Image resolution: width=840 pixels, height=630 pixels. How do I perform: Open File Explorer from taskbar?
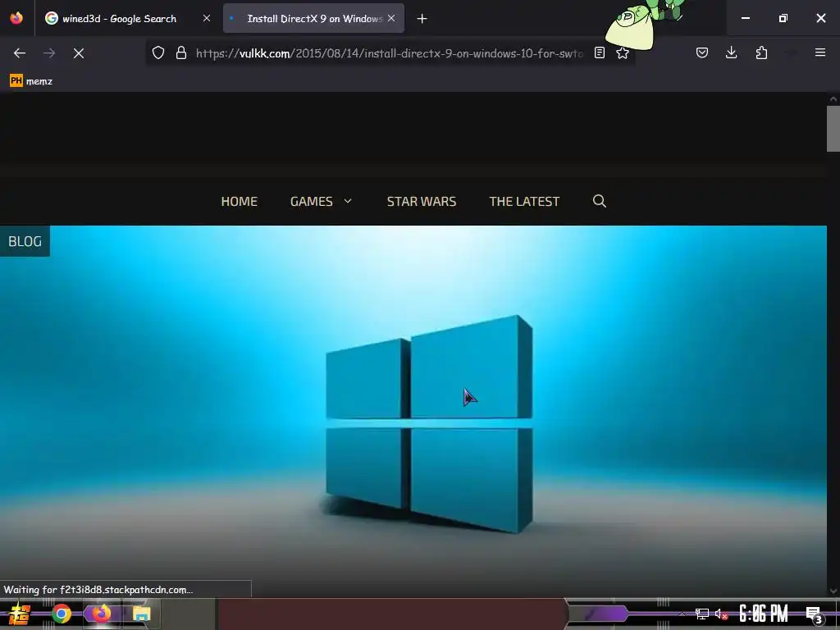(x=141, y=614)
